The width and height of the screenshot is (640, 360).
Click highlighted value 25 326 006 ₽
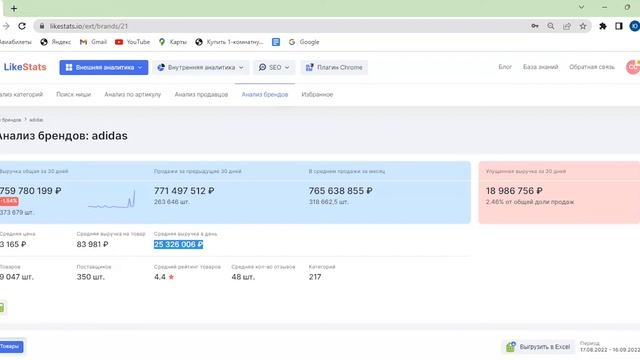click(178, 244)
